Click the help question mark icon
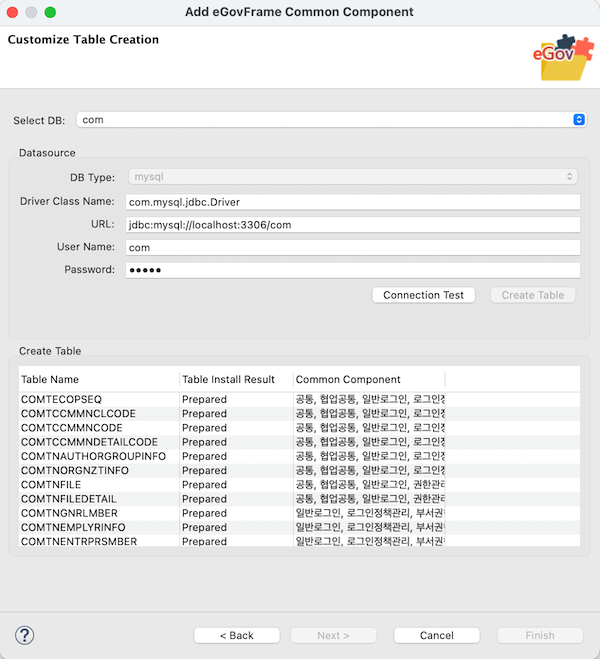The height and width of the screenshot is (659, 600). point(24,635)
